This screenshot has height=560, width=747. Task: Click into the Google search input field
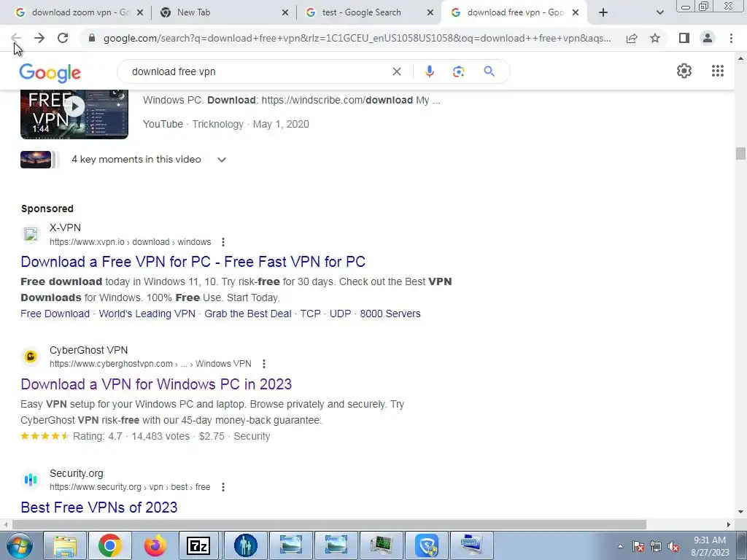tap(258, 71)
